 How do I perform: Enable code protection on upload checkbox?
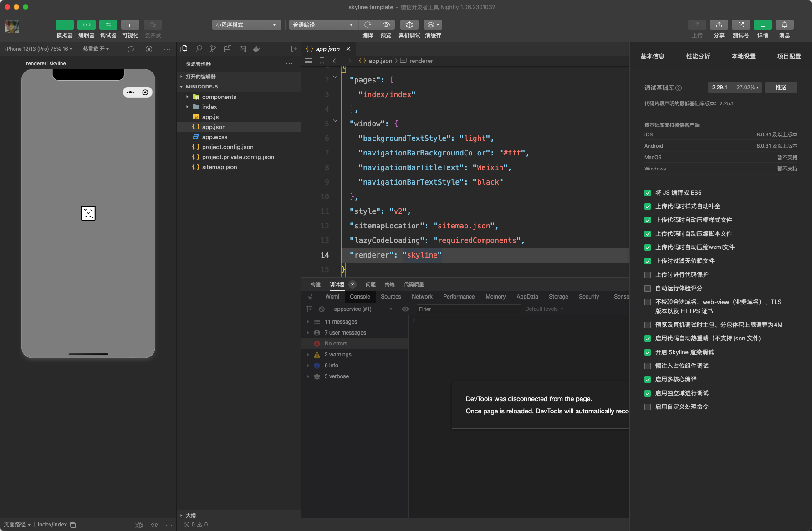click(x=648, y=275)
